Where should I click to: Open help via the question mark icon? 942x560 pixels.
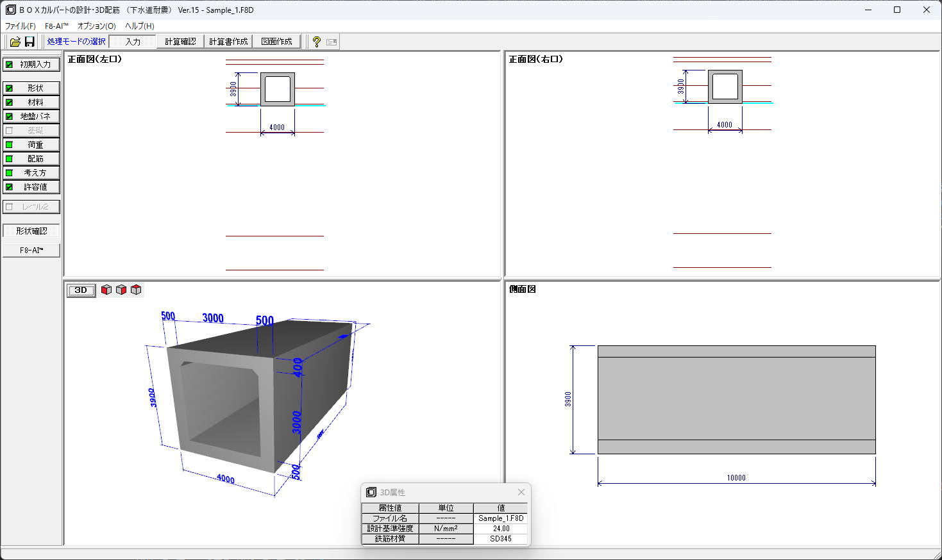click(316, 42)
